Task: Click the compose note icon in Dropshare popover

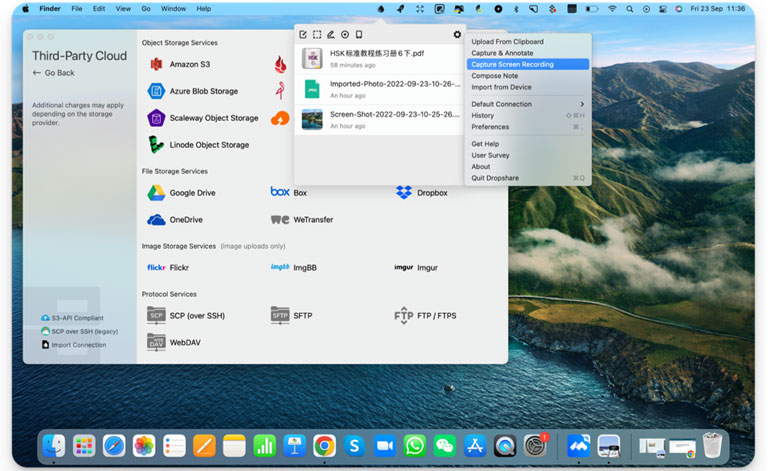Action: pos(303,34)
